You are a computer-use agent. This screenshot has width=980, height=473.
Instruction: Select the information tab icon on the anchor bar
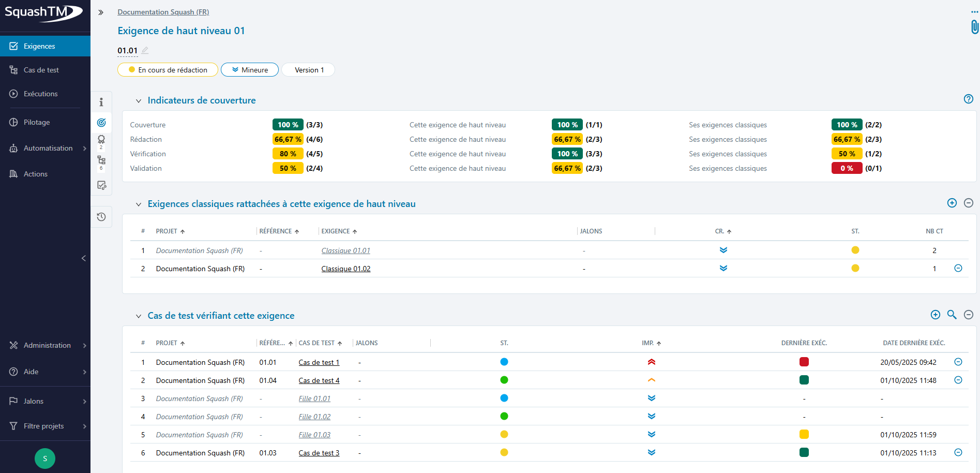[x=101, y=102]
